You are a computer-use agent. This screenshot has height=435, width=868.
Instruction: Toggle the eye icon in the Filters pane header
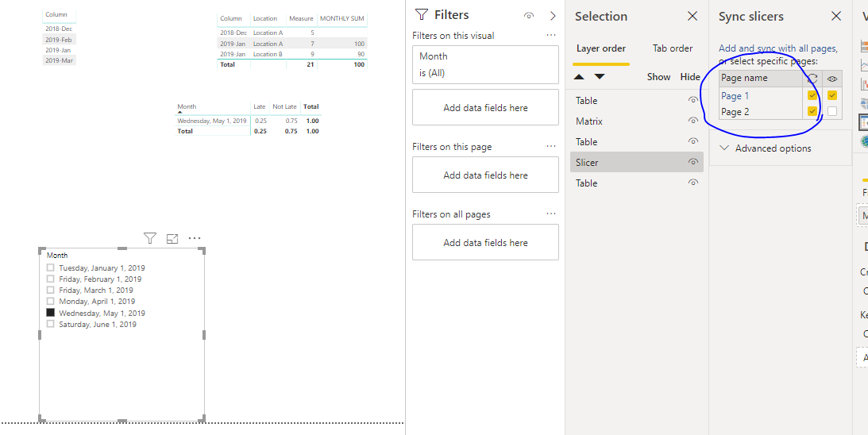(x=529, y=16)
